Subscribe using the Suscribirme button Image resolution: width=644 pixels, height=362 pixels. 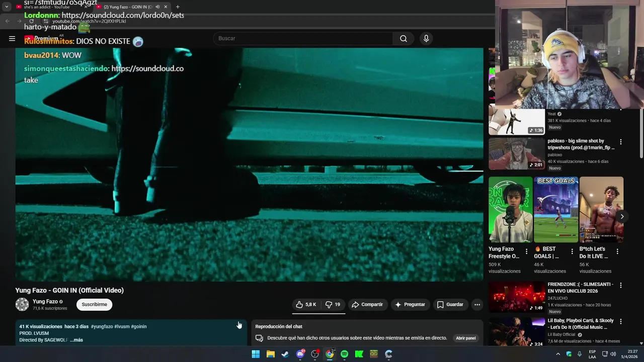95,304
